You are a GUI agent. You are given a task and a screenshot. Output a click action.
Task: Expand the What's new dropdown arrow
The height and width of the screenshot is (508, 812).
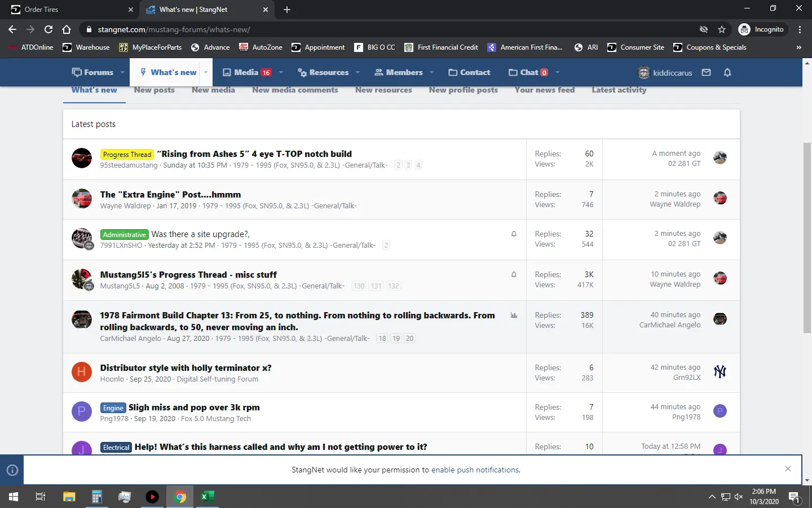[206, 72]
